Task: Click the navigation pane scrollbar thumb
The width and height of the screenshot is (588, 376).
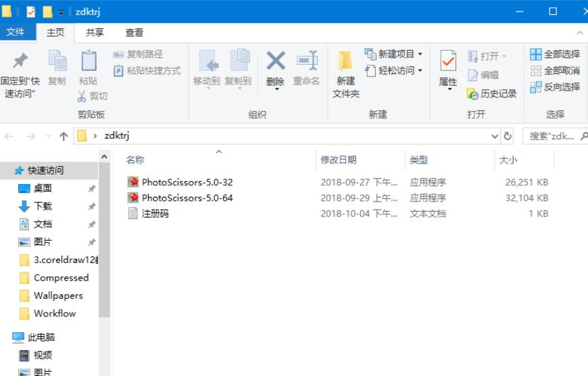Action: 105,240
